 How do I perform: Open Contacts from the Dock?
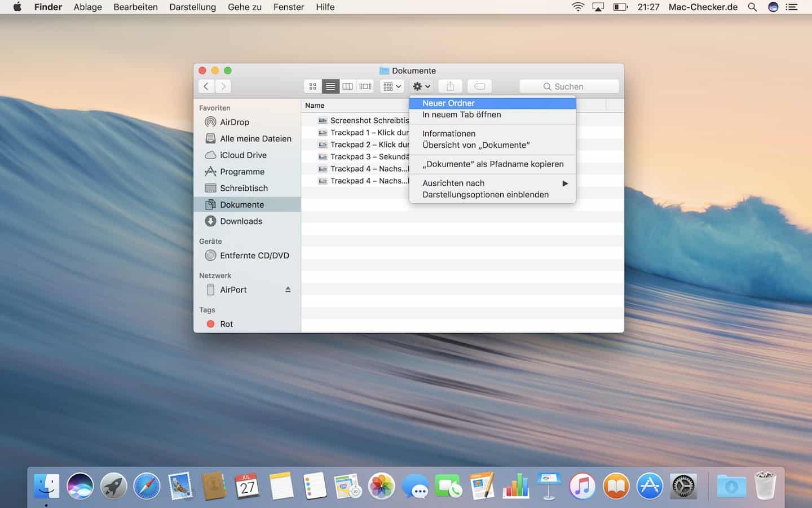click(x=214, y=486)
